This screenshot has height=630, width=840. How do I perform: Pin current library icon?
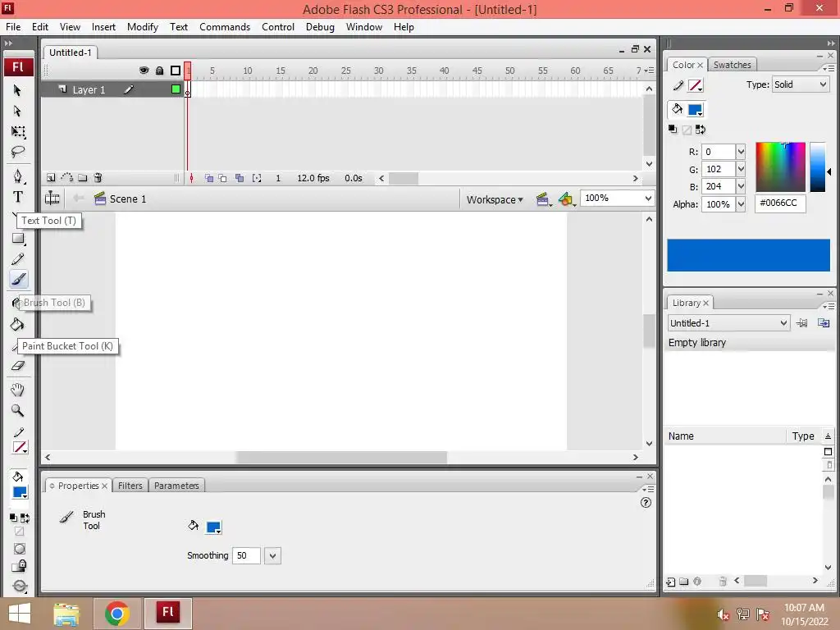(802, 323)
